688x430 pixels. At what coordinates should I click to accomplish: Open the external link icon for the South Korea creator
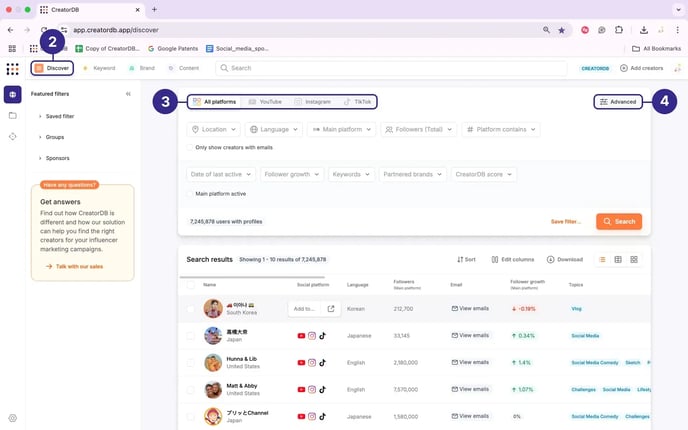pyautogui.click(x=331, y=309)
